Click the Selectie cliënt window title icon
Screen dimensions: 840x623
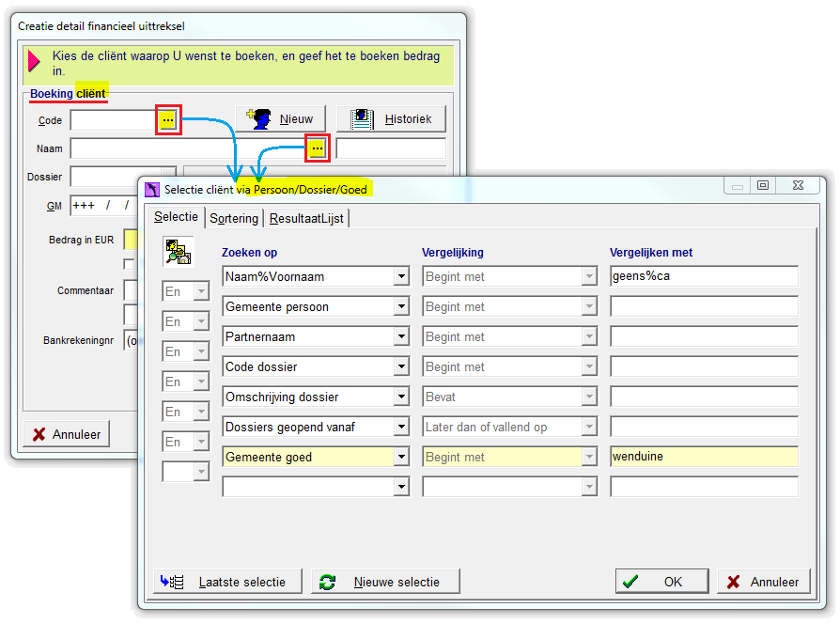point(152,189)
